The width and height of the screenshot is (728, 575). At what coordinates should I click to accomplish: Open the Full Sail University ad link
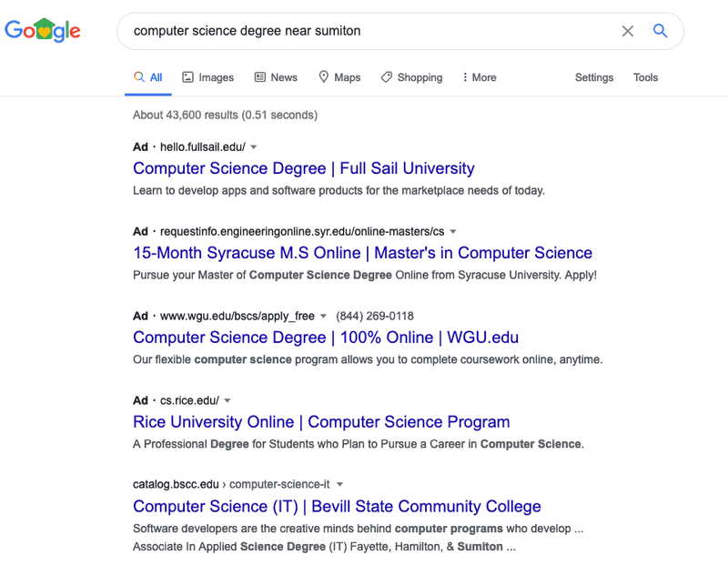pos(304,168)
